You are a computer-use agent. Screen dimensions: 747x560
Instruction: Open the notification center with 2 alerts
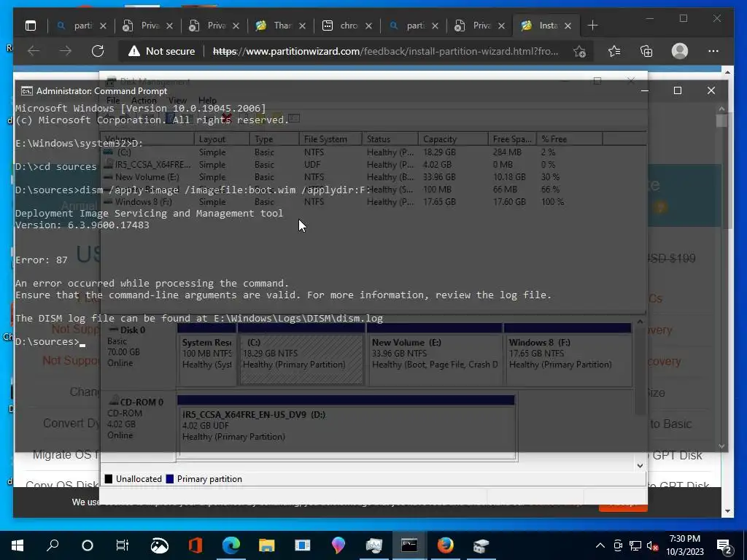point(724,545)
